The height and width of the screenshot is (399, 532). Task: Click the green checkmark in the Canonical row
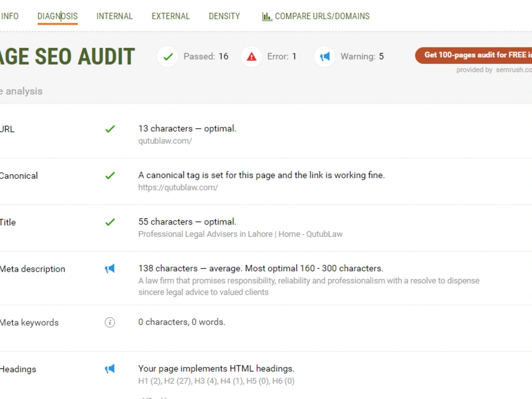click(x=110, y=176)
